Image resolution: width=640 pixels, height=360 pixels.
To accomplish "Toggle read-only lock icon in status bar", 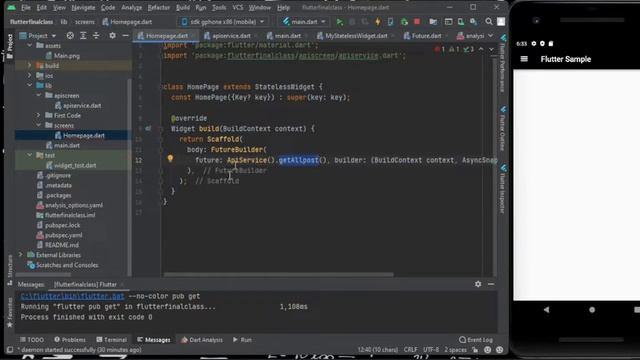I will (475, 350).
